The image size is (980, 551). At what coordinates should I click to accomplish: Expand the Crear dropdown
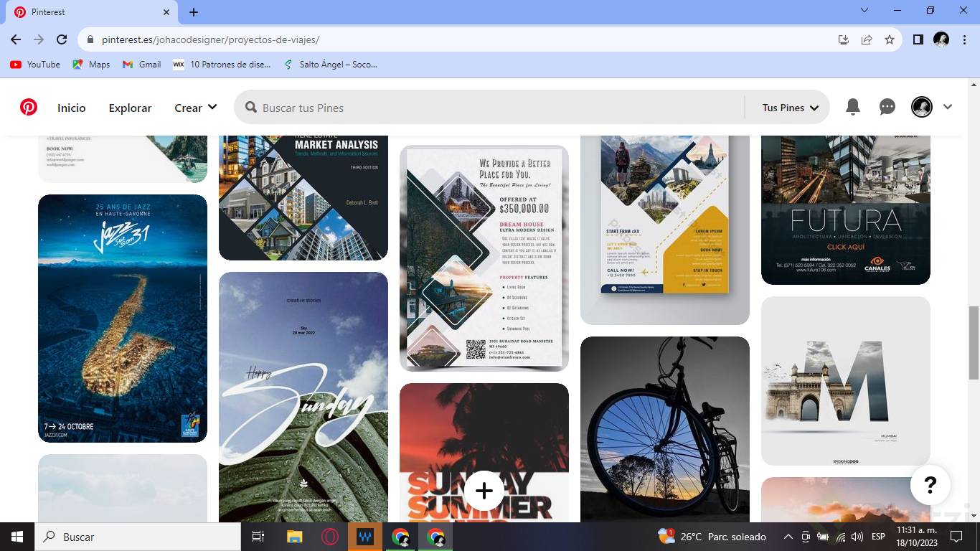coord(195,108)
